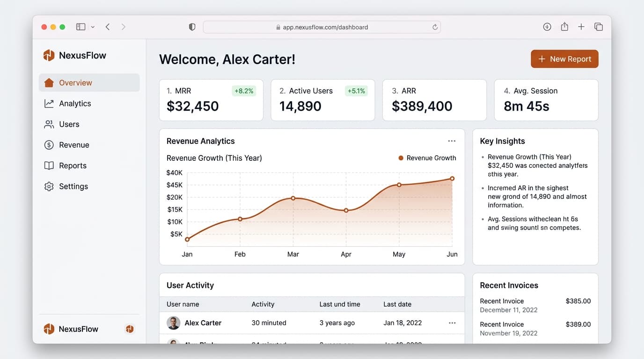The width and height of the screenshot is (644, 359).
Task: Click the Revenue dollar coin icon
Action: 49,145
